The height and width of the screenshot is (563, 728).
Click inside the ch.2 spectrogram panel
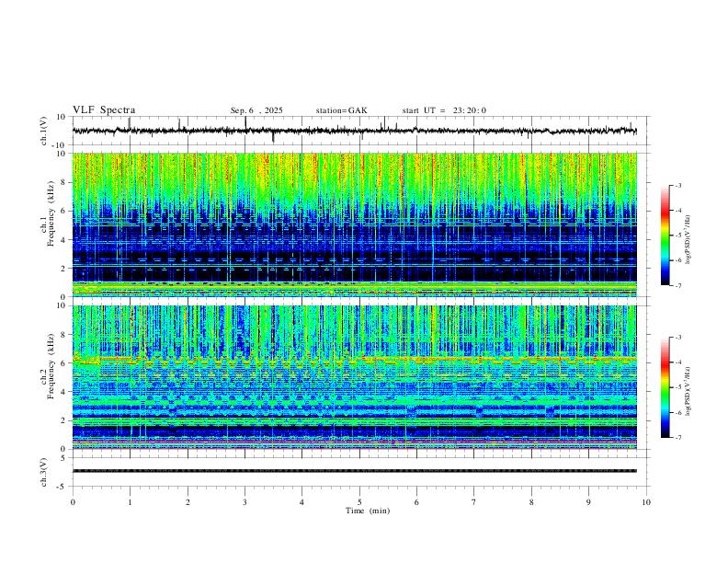click(x=355, y=377)
